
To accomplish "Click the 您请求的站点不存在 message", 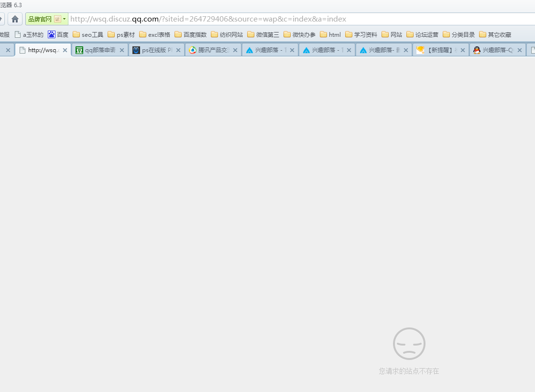I will [409, 371].
